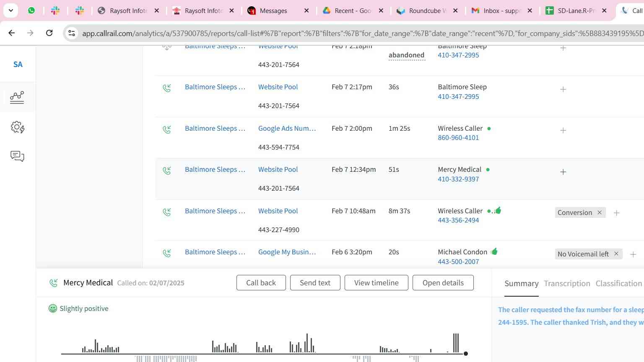
Task: Click the Mercy Medical caller name in table
Action: (460, 170)
